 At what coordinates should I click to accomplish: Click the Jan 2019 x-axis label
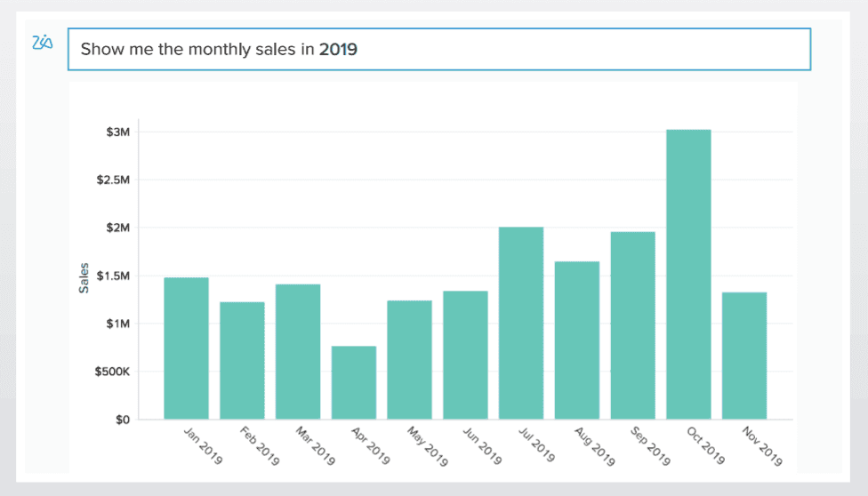coord(203,445)
